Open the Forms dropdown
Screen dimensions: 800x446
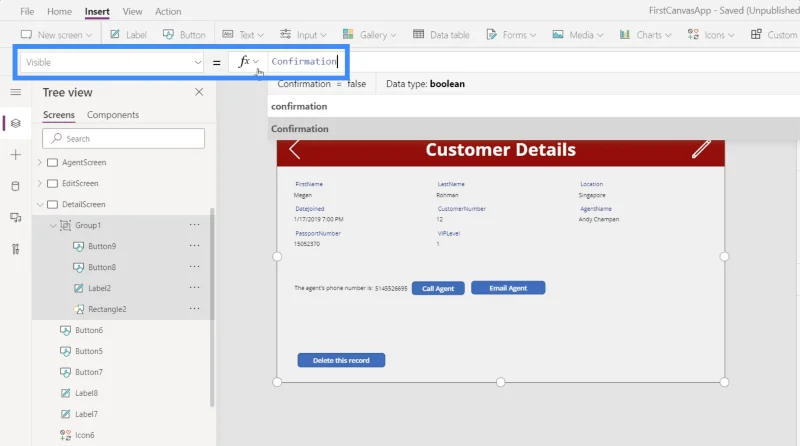click(x=511, y=35)
